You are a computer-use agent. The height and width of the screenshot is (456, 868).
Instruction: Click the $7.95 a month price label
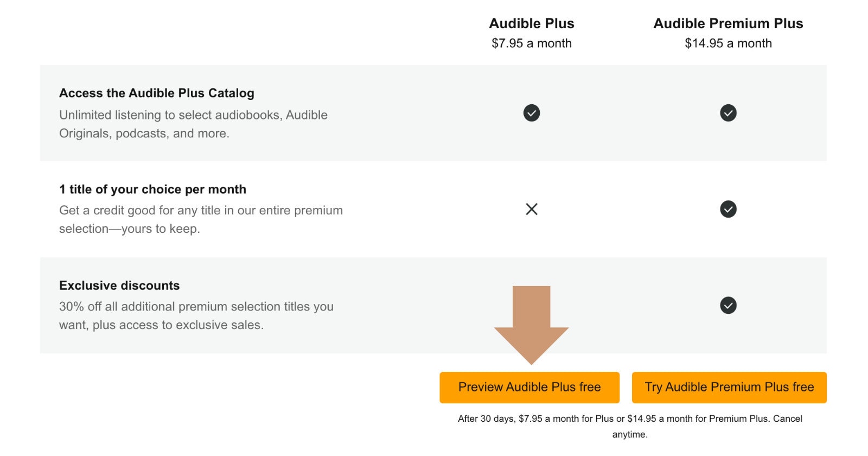(531, 43)
